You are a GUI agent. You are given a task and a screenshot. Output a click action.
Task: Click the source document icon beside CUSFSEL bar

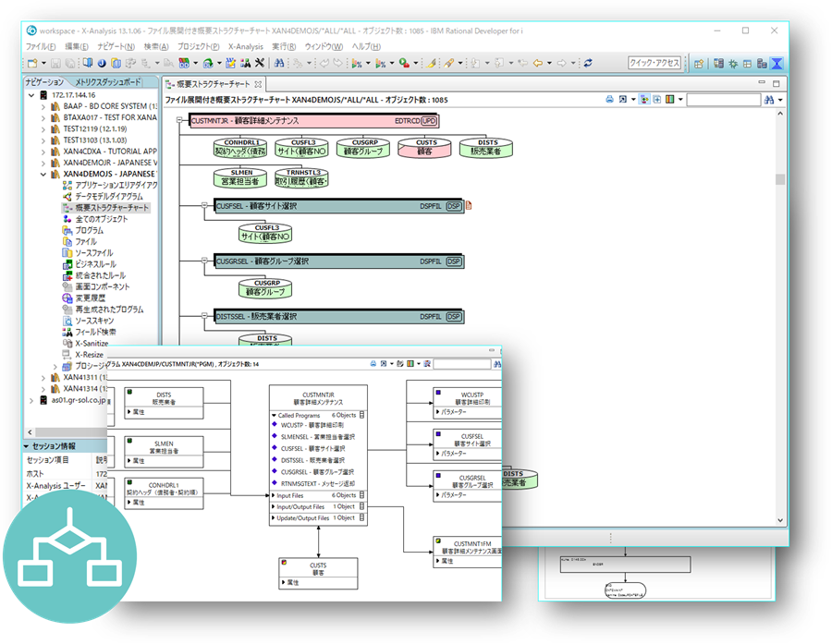(x=469, y=205)
